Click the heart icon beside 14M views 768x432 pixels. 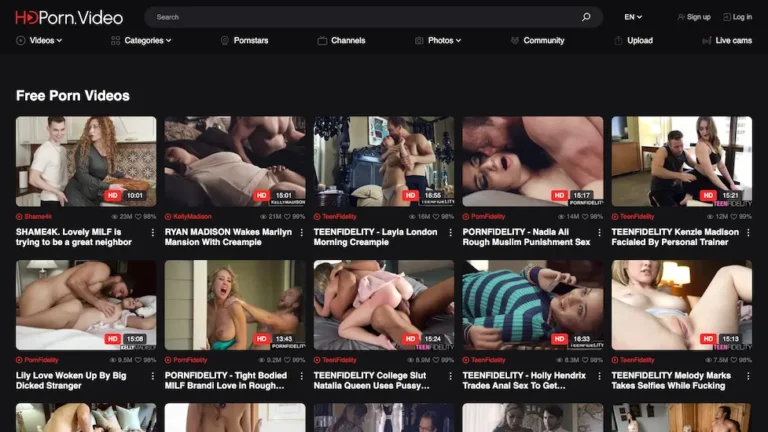(585, 216)
